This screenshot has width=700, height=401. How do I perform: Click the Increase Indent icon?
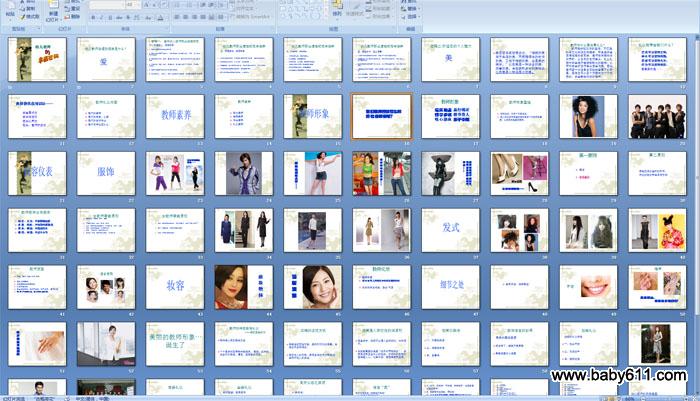[212, 4]
